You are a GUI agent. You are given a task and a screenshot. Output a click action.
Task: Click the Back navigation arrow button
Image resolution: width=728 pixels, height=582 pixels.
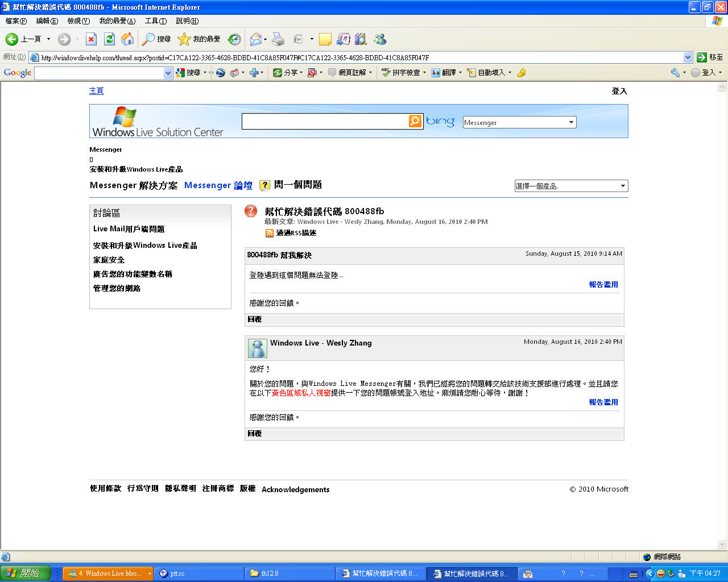(13, 39)
